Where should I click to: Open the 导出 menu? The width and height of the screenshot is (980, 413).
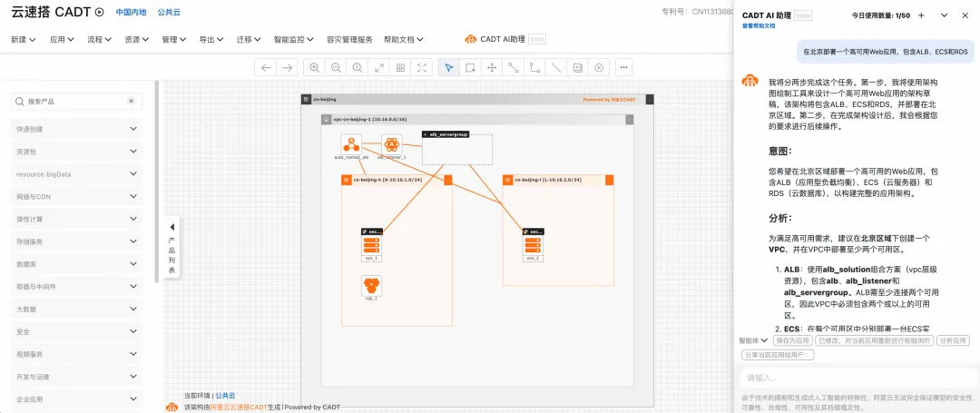pyautogui.click(x=211, y=39)
